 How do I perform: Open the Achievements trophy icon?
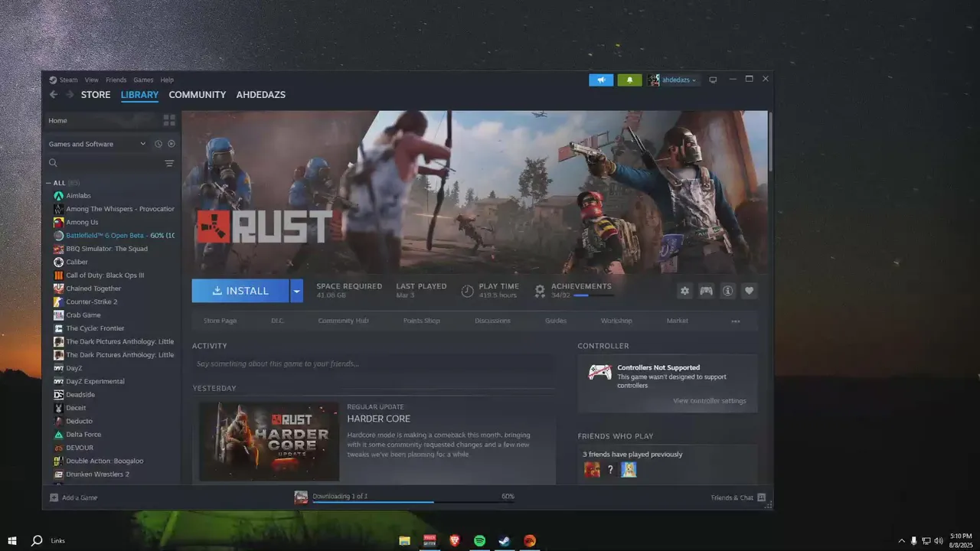540,291
